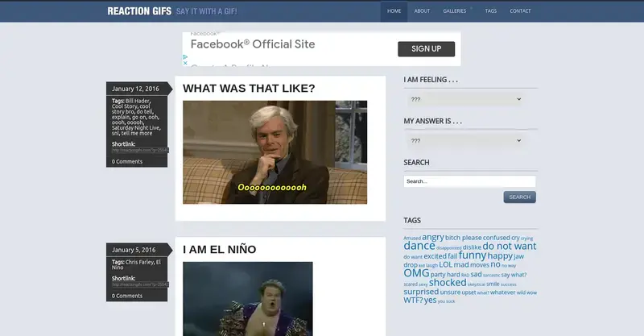Click the Sign Up ad button
Image resolution: width=644 pixels, height=336 pixels.
click(x=427, y=49)
